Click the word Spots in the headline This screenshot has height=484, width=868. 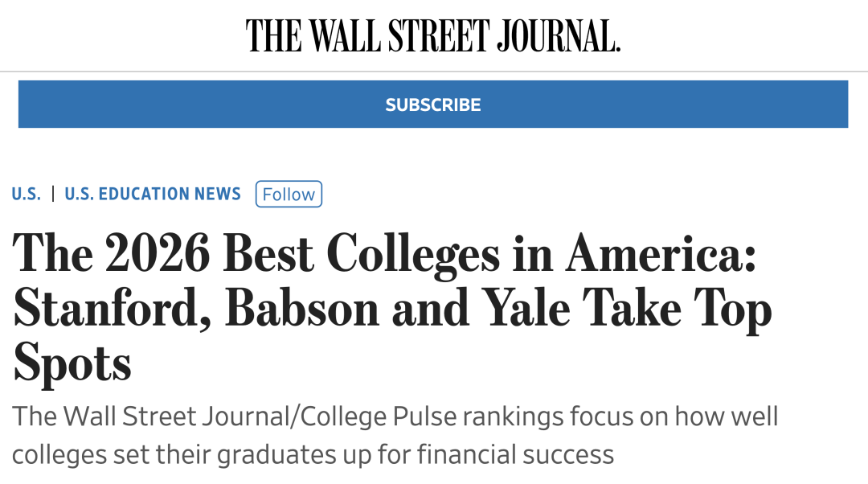pos(72,363)
